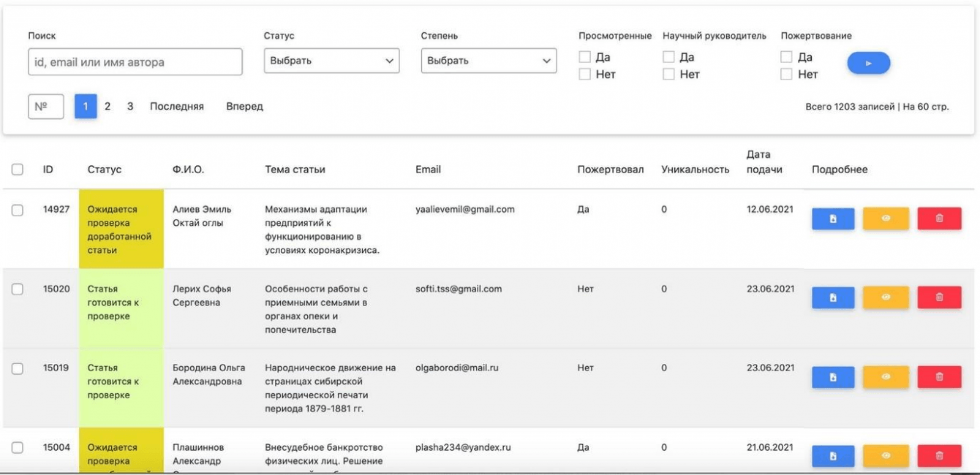Click the blue apply-filter arrow button
This screenshot has height=475, width=980.
coord(868,64)
